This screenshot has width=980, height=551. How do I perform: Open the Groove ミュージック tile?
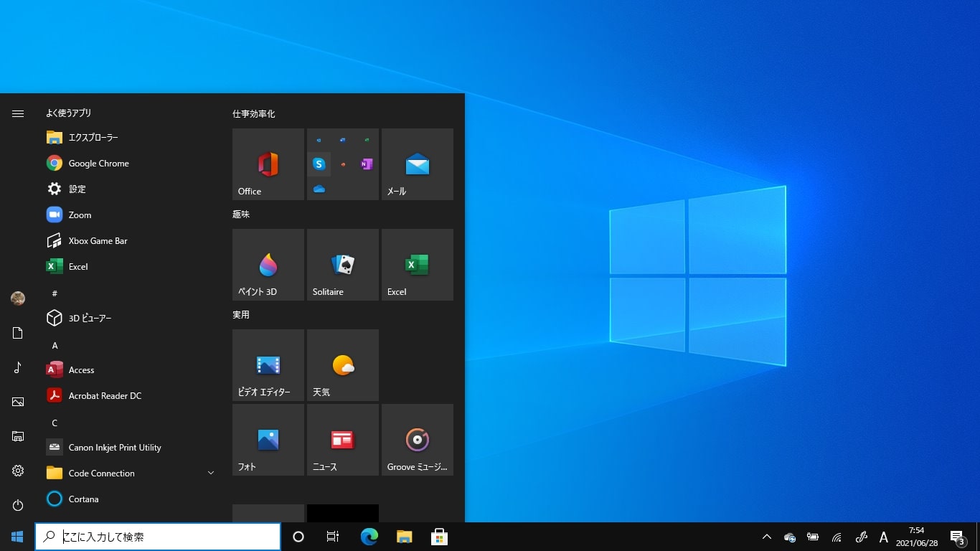tap(418, 440)
